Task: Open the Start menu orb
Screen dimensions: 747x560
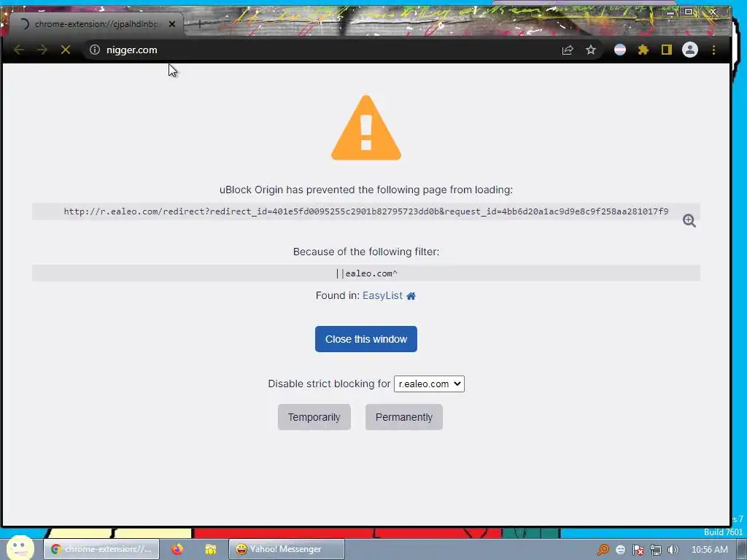Action: [20, 548]
